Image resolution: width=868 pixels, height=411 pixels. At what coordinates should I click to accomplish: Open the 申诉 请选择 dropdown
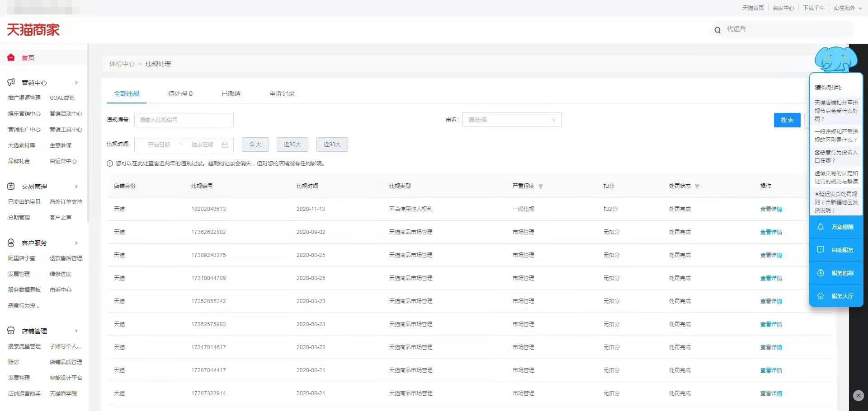click(x=512, y=120)
